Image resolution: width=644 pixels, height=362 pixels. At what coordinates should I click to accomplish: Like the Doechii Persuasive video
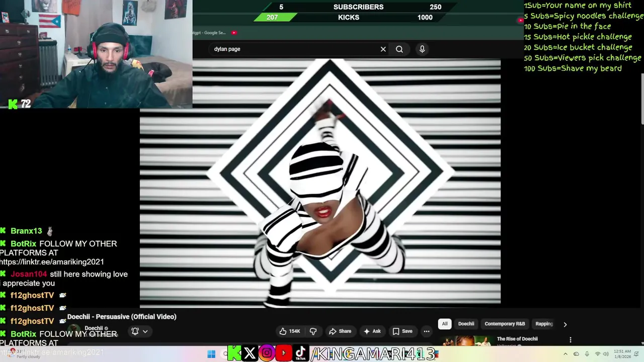pyautogui.click(x=290, y=331)
